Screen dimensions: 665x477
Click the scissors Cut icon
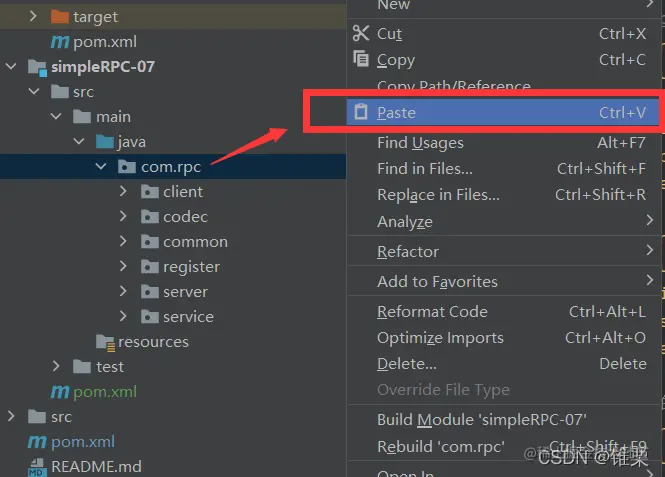(x=361, y=33)
